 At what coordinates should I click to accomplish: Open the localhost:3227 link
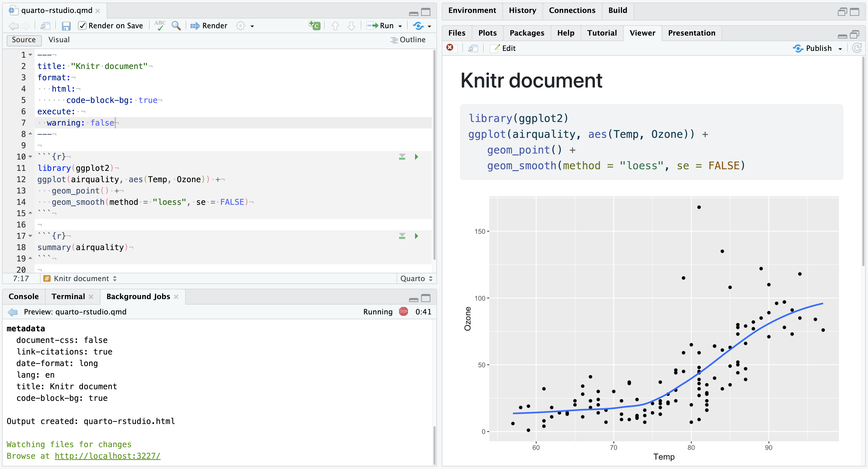coord(108,456)
